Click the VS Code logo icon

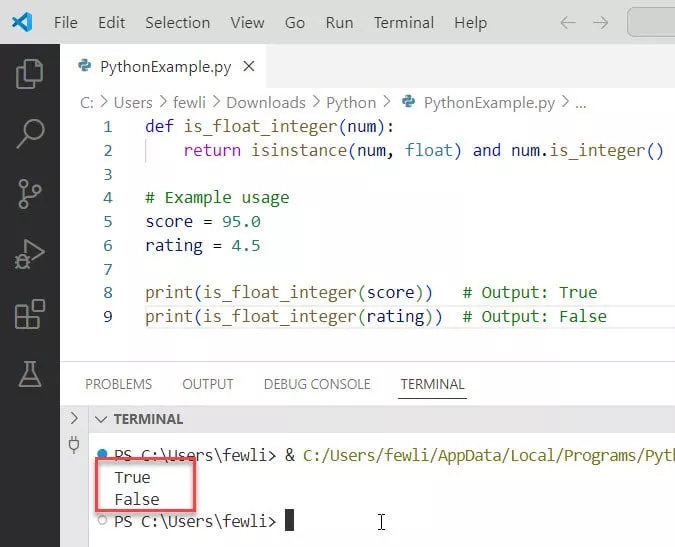21,22
